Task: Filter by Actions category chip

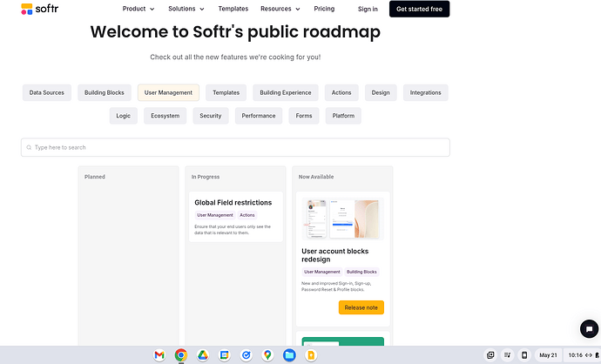Action: pos(341,92)
